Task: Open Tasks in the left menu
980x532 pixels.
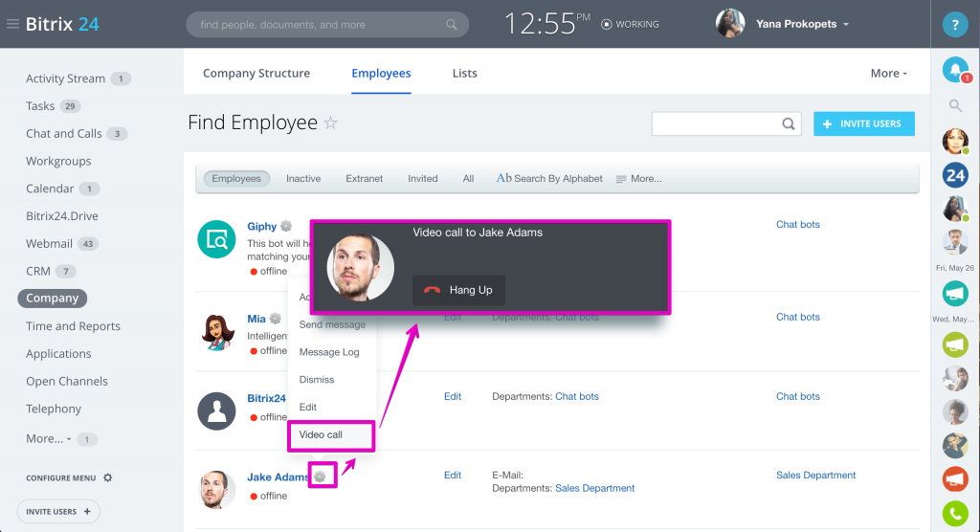Action: (x=40, y=106)
